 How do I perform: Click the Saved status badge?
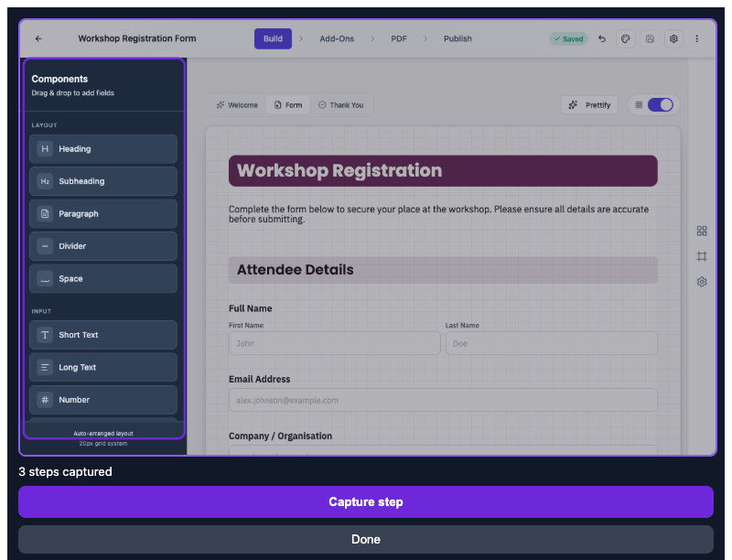pyautogui.click(x=568, y=38)
